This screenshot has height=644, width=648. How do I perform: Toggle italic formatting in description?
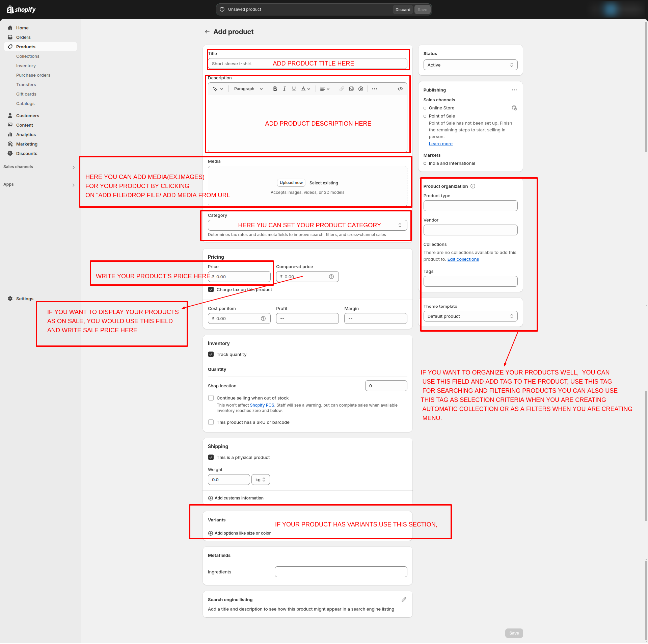285,89
